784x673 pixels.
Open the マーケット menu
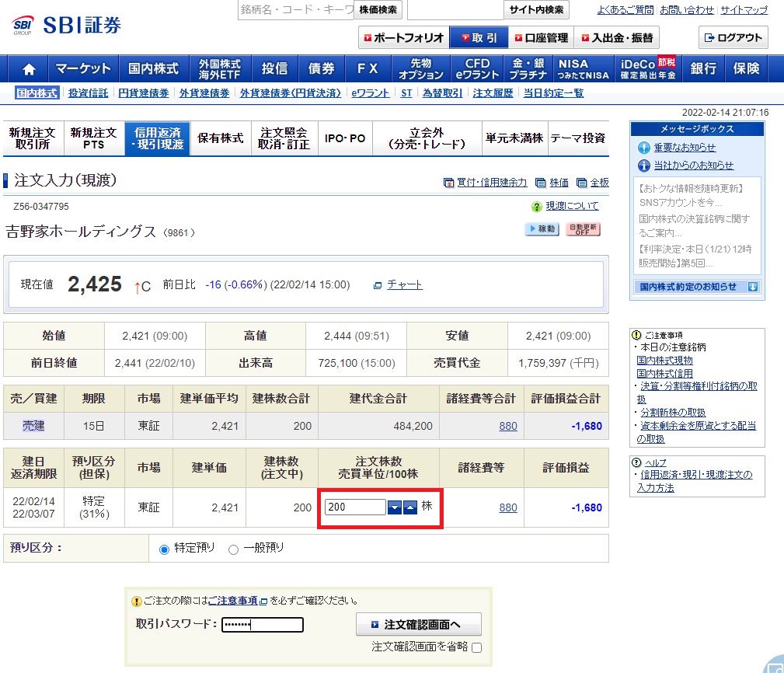82,68
